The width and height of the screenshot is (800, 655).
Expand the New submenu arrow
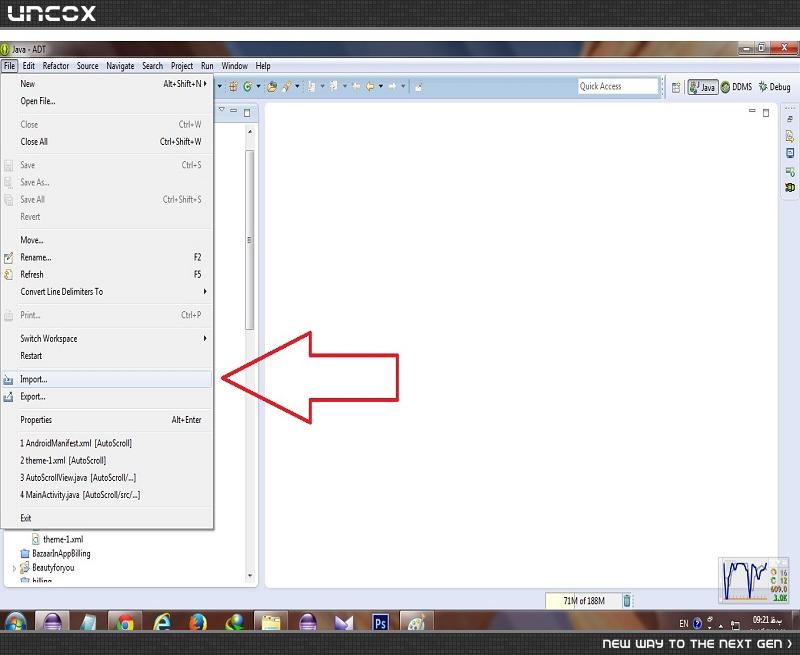[x=205, y=84]
